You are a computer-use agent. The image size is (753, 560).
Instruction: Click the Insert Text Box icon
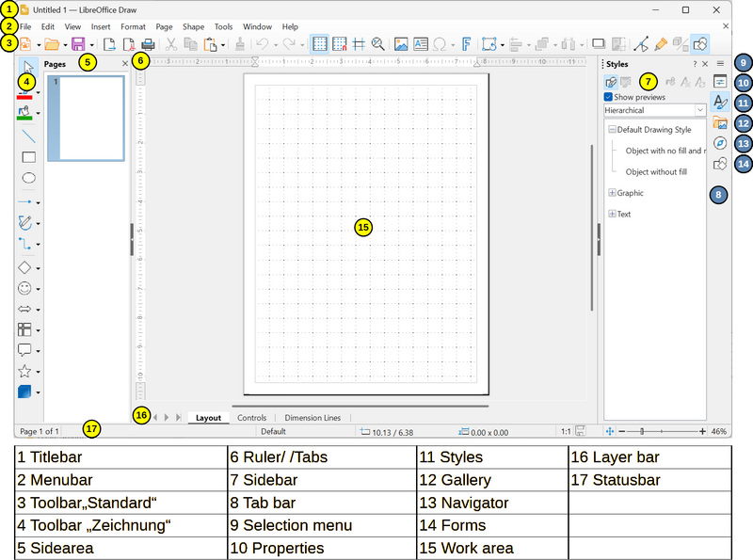click(x=420, y=44)
